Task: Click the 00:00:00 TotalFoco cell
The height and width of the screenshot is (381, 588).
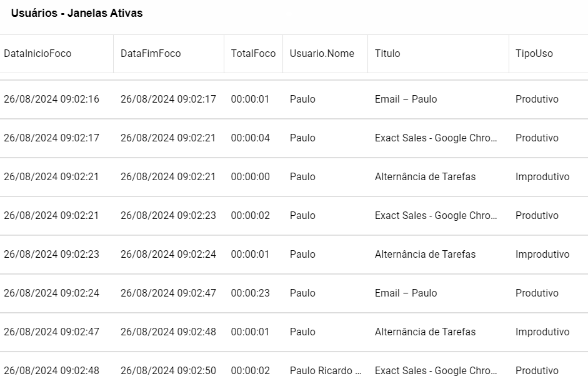Action: pos(250,177)
